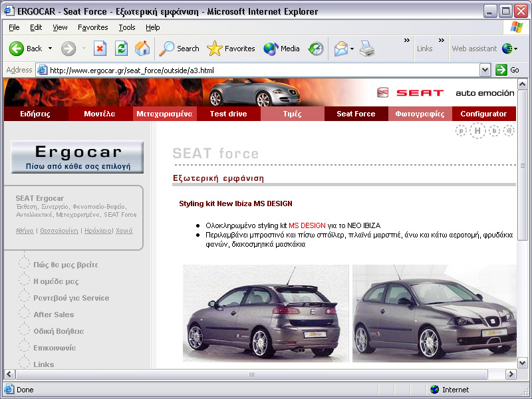Click the circular sound icon

point(509,130)
